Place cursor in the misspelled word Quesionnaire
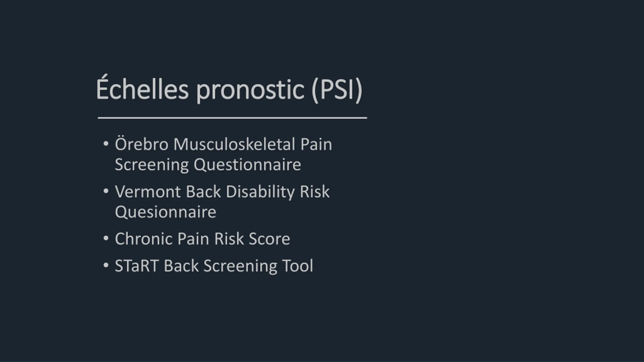Viewport: 644px width, 362px height. point(166,212)
